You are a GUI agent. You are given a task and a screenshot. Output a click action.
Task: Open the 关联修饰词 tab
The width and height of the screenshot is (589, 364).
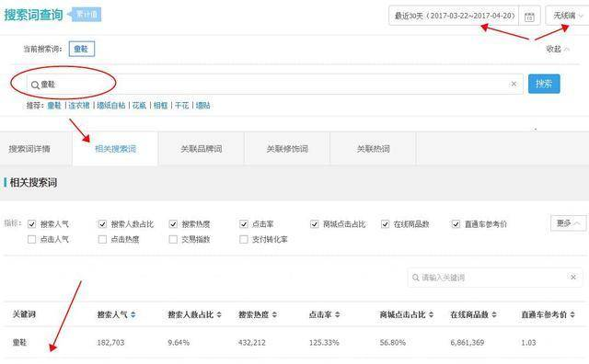click(x=287, y=149)
